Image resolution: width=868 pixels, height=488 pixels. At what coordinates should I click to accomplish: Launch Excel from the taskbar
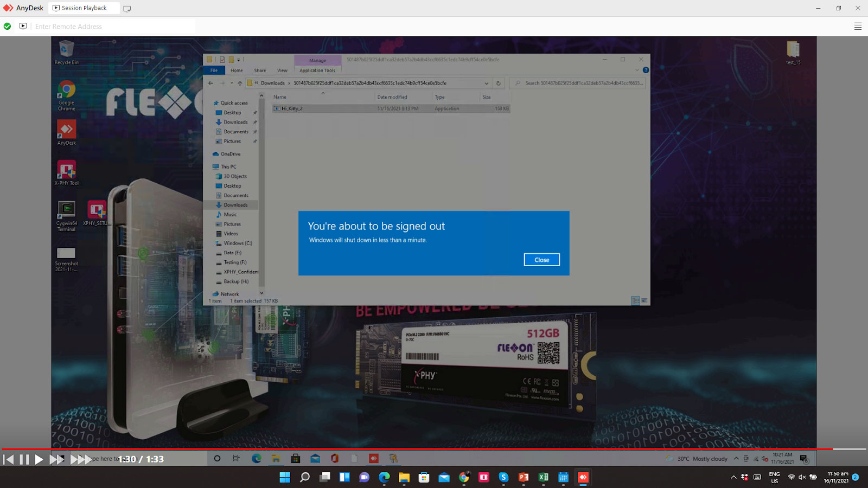coord(543,477)
